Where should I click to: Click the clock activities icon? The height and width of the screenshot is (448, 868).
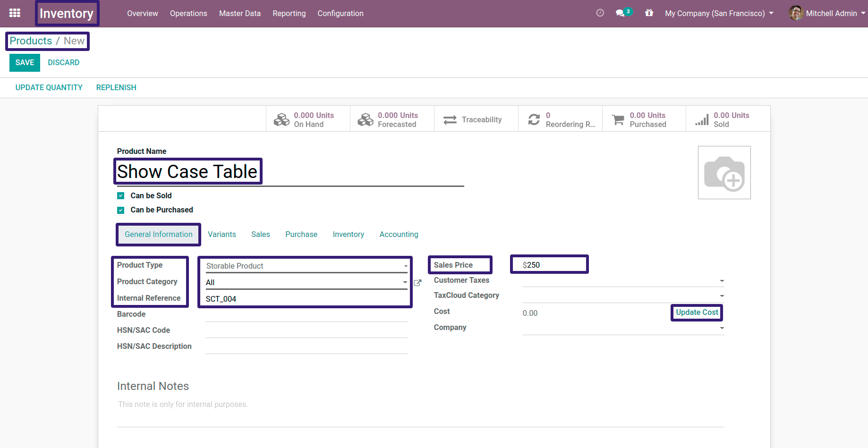pyautogui.click(x=600, y=13)
